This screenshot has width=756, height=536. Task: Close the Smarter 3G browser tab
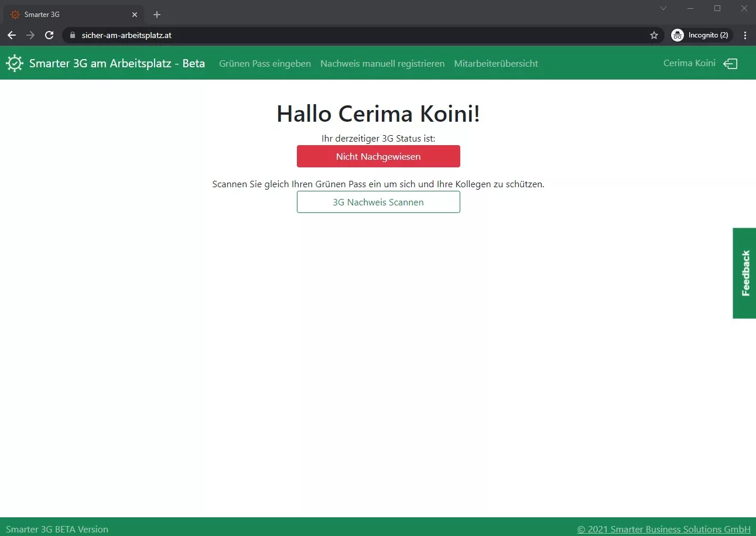(x=135, y=15)
